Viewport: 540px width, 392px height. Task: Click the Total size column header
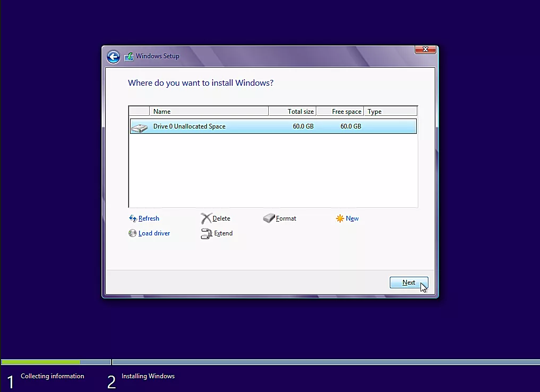(292, 111)
